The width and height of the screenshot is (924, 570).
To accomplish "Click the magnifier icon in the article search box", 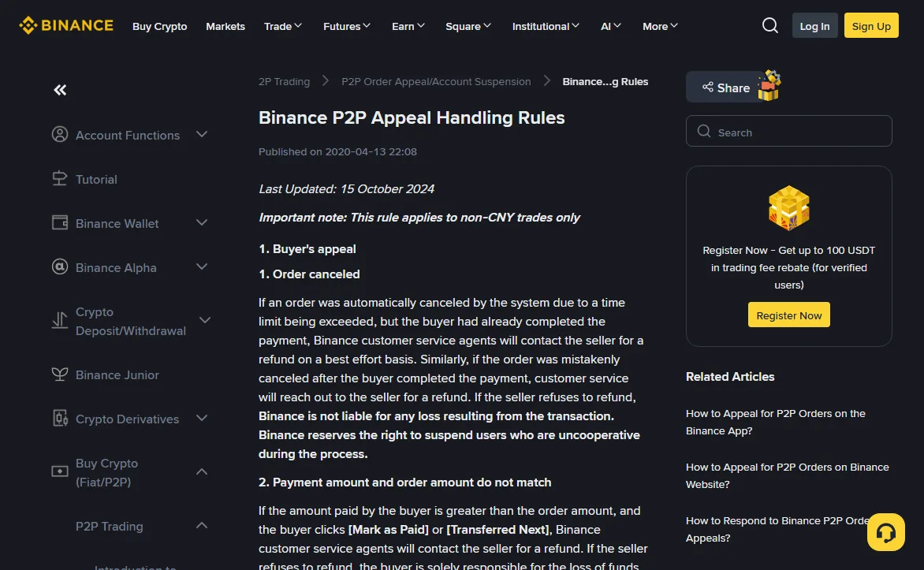I will pyautogui.click(x=703, y=132).
